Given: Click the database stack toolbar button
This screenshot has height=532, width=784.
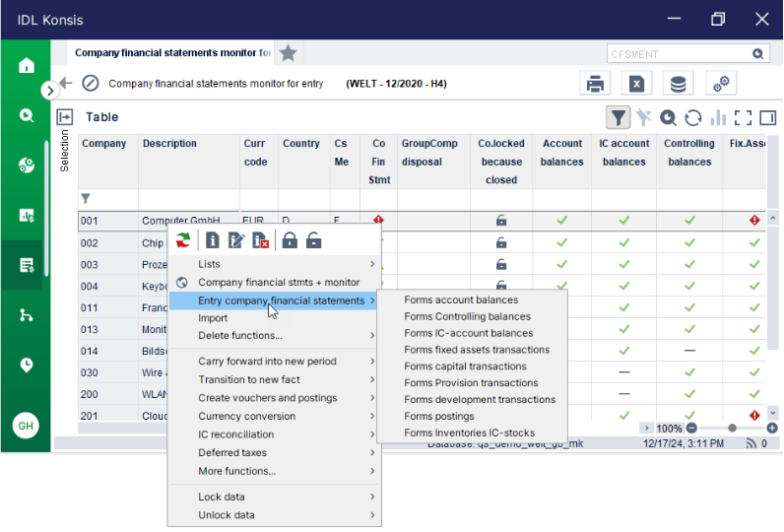Looking at the screenshot, I should click(678, 84).
